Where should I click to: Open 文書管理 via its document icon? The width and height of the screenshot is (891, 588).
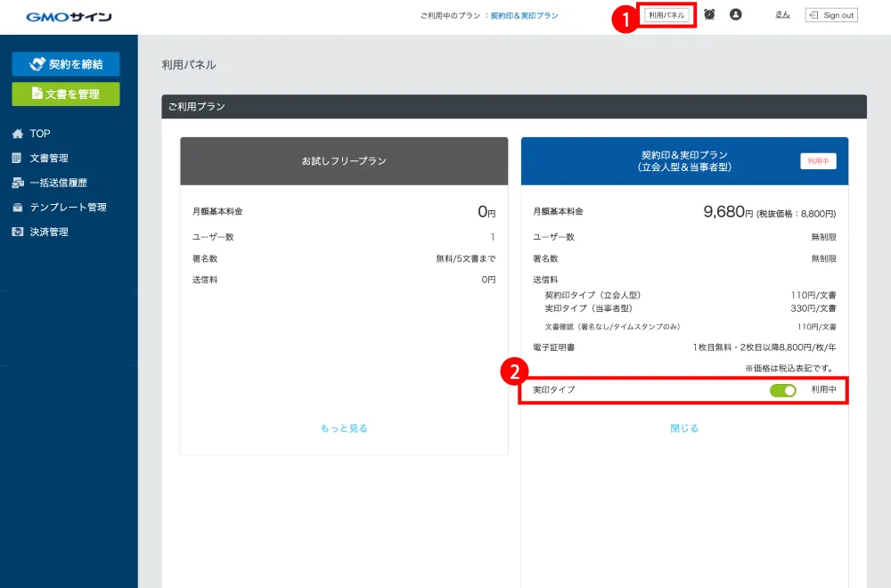click(x=16, y=158)
